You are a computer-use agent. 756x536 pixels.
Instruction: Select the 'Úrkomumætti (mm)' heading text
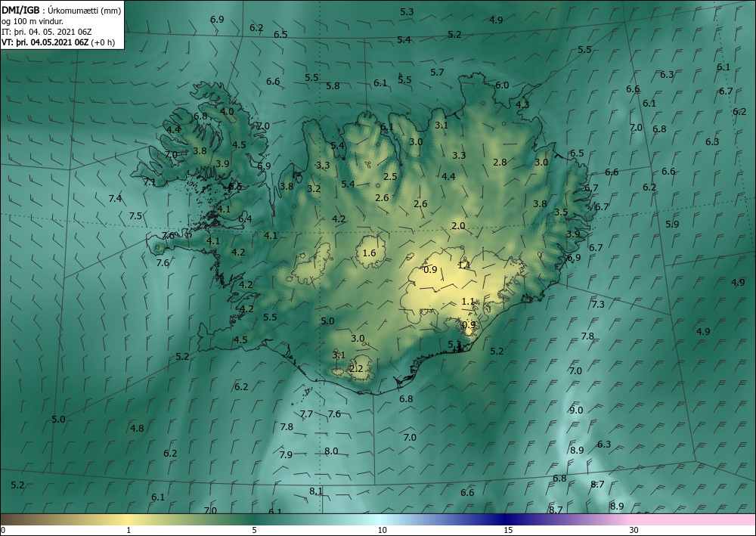pos(85,11)
